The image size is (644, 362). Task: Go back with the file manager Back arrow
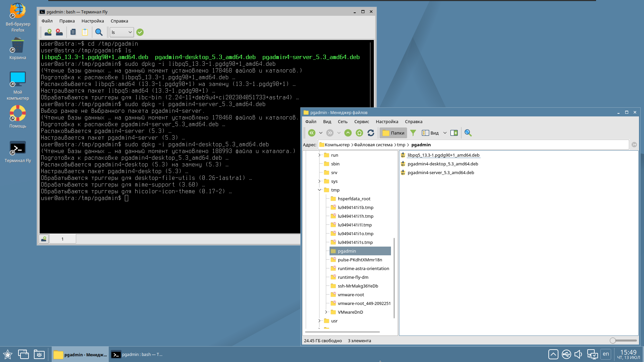click(x=312, y=133)
